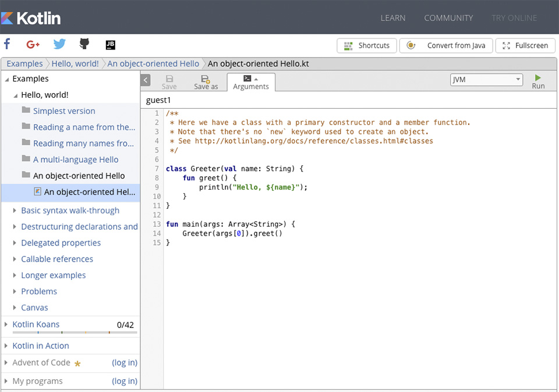The width and height of the screenshot is (559, 392).
Task: Expand the Advent of Code section
Action: pyautogui.click(x=6, y=362)
